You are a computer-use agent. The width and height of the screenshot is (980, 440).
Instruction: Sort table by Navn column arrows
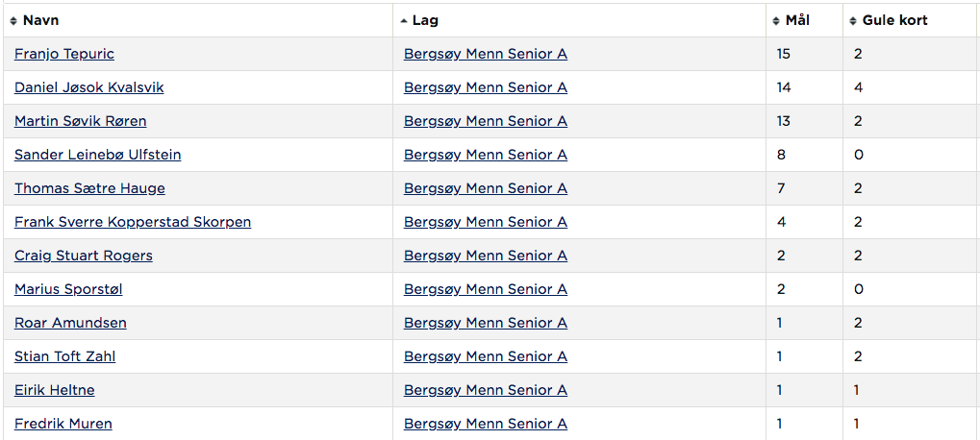13,21
